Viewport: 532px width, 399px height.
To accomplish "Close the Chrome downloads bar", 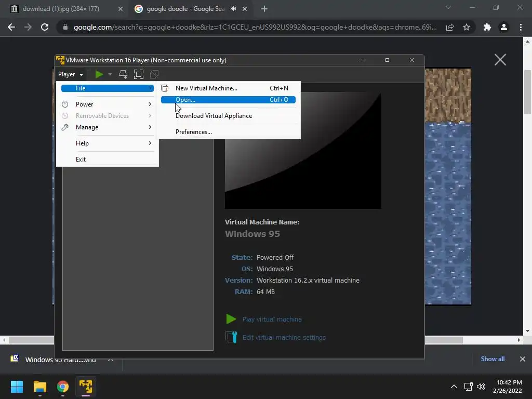I will [x=523, y=359].
